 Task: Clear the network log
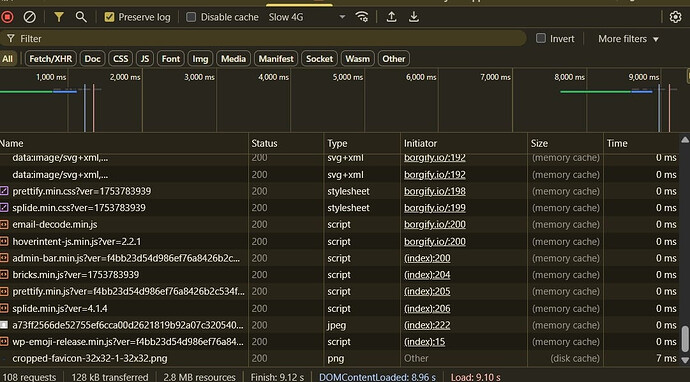click(29, 17)
